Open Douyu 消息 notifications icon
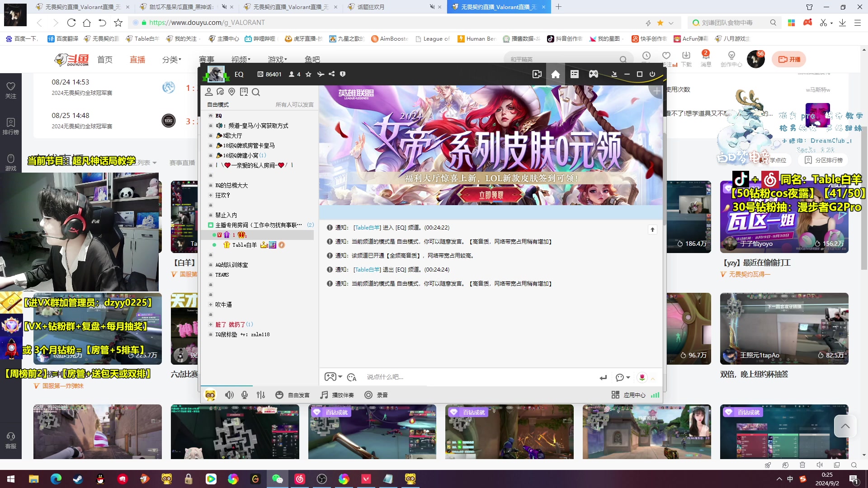This screenshot has height=488, width=868. tap(706, 59)
